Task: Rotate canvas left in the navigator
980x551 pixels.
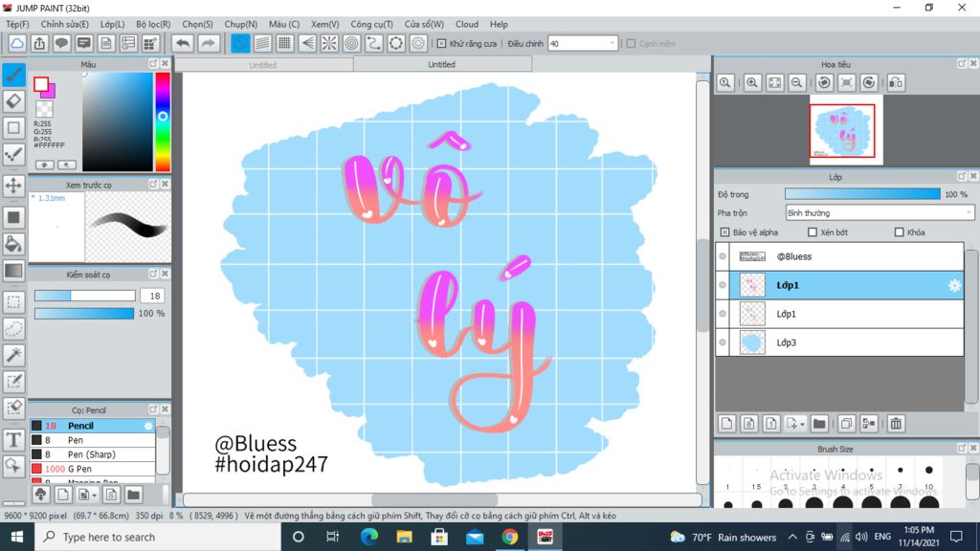Action: coord(824,82)
